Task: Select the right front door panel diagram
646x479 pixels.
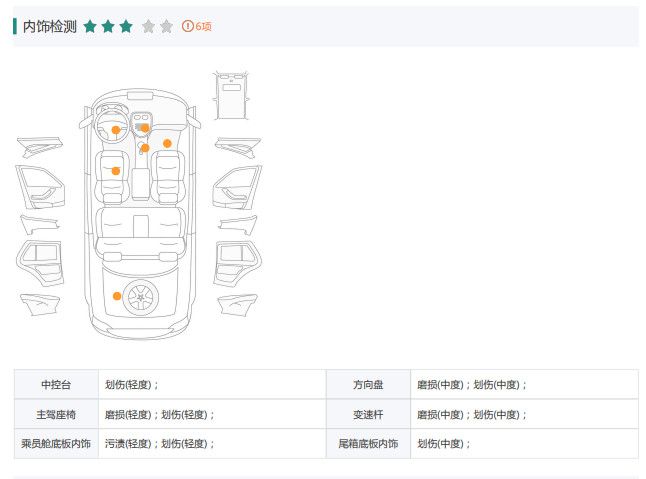Action: [x=236, y=186]
